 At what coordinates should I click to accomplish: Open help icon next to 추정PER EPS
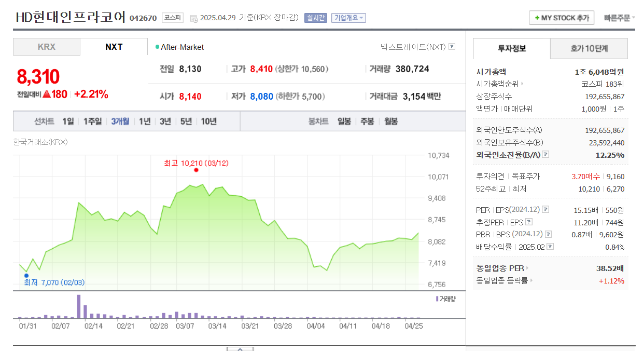[529, 222]
